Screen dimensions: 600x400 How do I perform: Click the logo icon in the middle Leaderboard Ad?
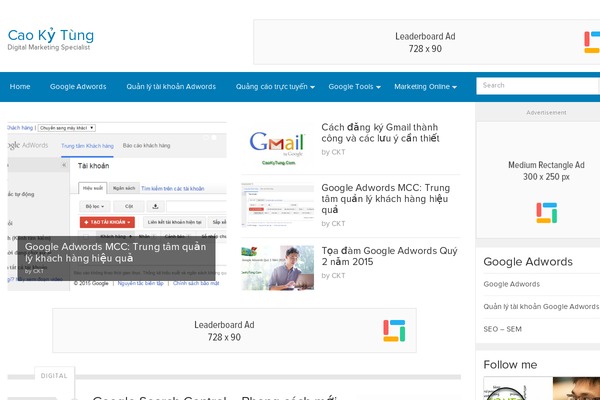(394, 331)
